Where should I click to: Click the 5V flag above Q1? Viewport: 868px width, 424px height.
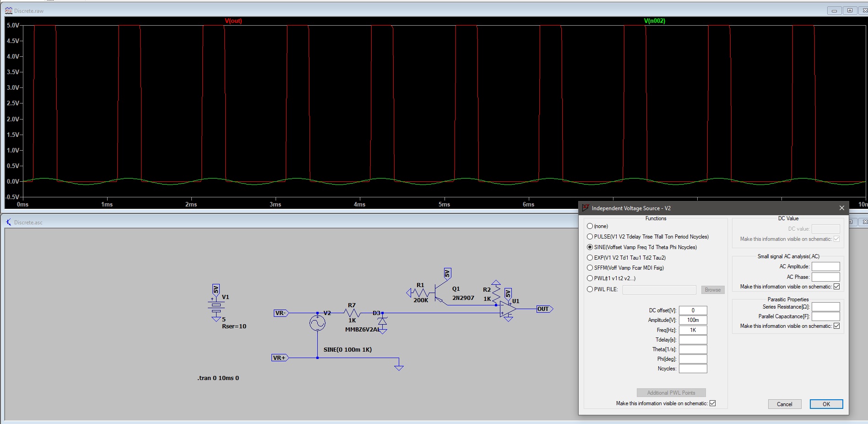(447, 274)
